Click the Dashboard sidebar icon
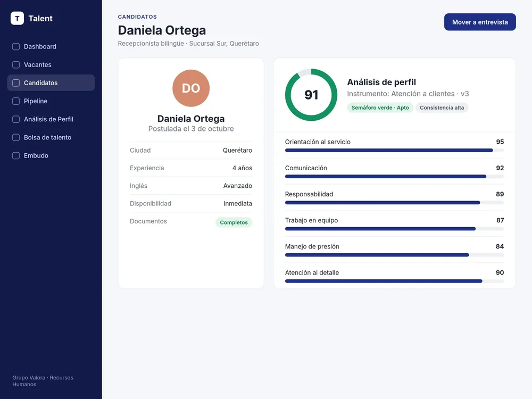The width and height of the screenshot is (532, 399). click(16, 46)
